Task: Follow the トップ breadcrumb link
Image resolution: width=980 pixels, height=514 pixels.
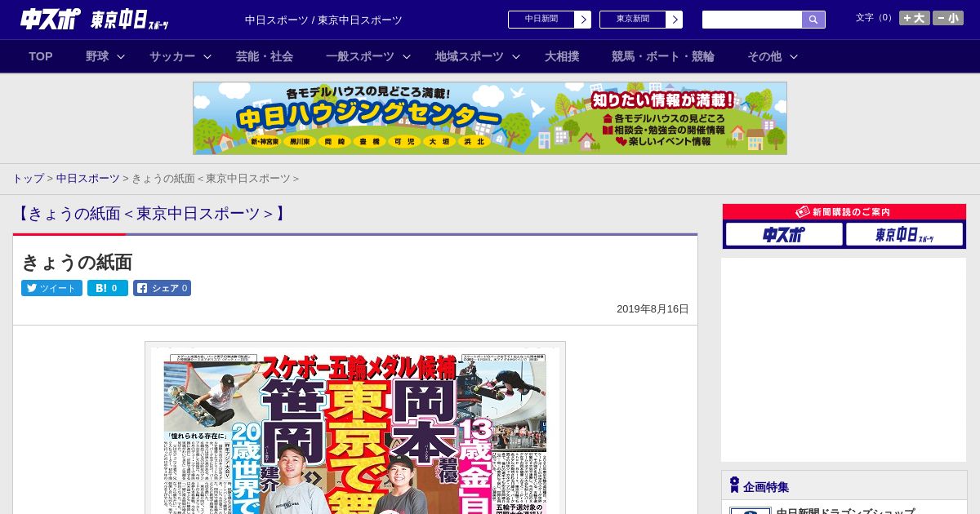Action: pyautogui.click(x=28, y=178)
